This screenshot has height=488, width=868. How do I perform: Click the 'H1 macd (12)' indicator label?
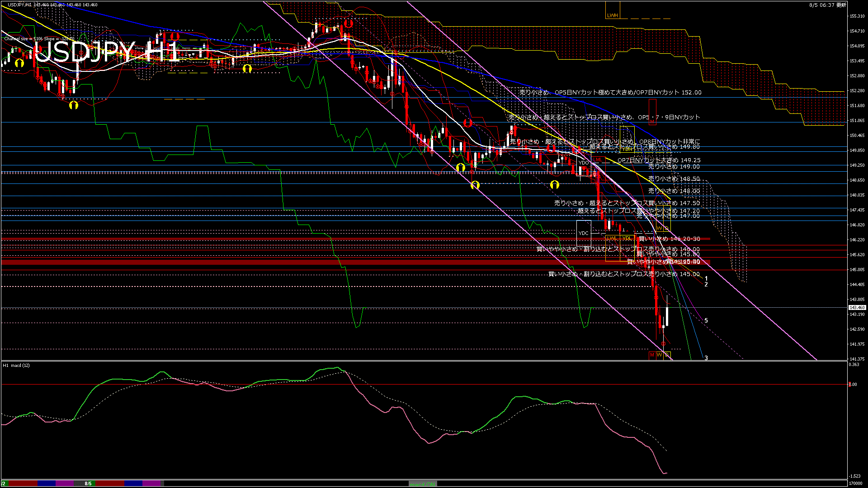click(16, 365)
